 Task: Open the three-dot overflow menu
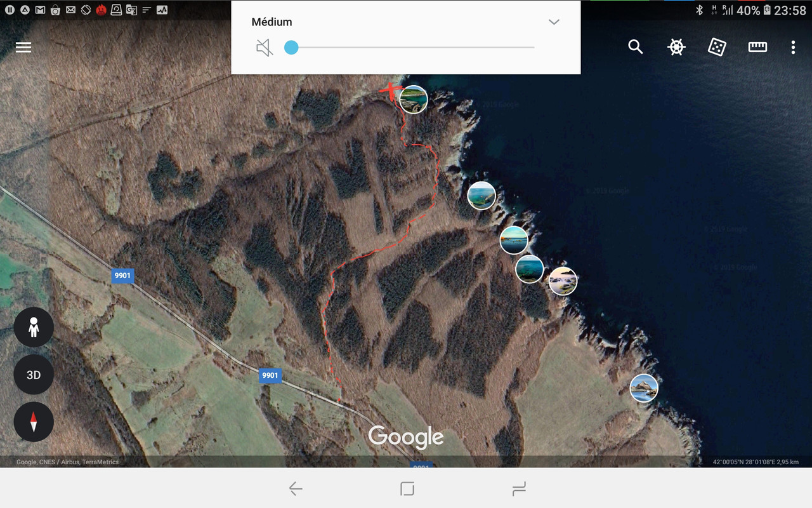(793, 47)
